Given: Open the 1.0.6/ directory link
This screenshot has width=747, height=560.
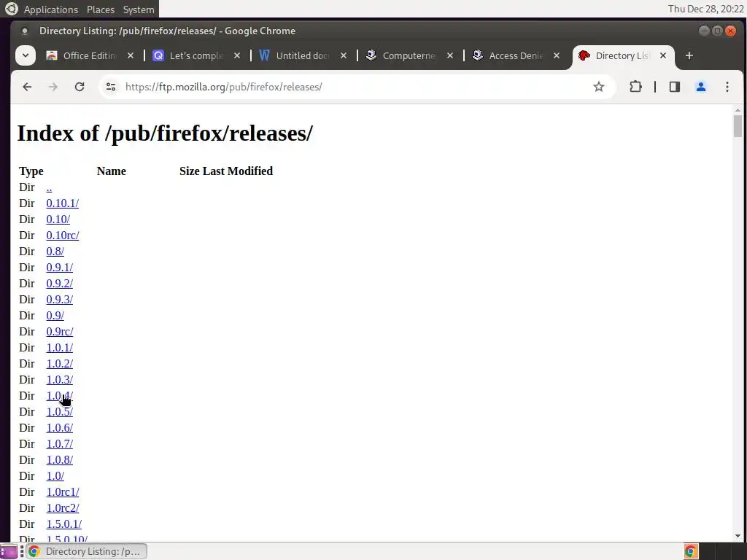Looking at the screenshot, I should 60,427.
